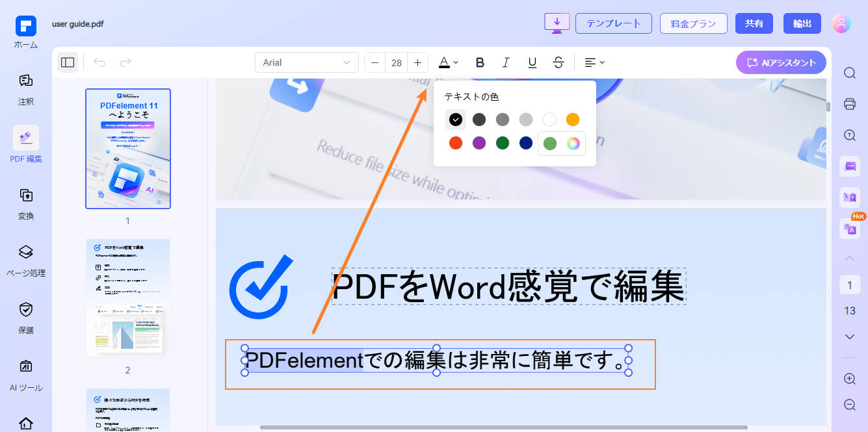868x432 pixels.
Task: Click the download icon at top
Action: (x=557, y=23)
